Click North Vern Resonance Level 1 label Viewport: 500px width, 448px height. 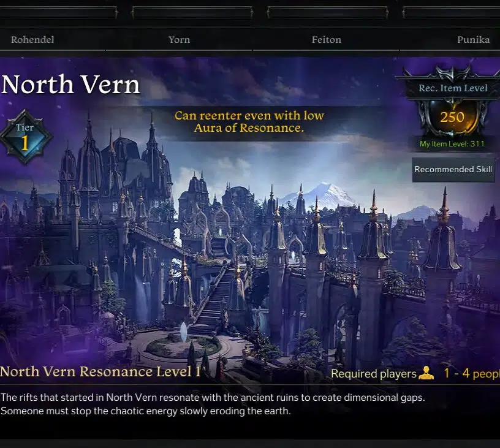click(x=100, y=372)
